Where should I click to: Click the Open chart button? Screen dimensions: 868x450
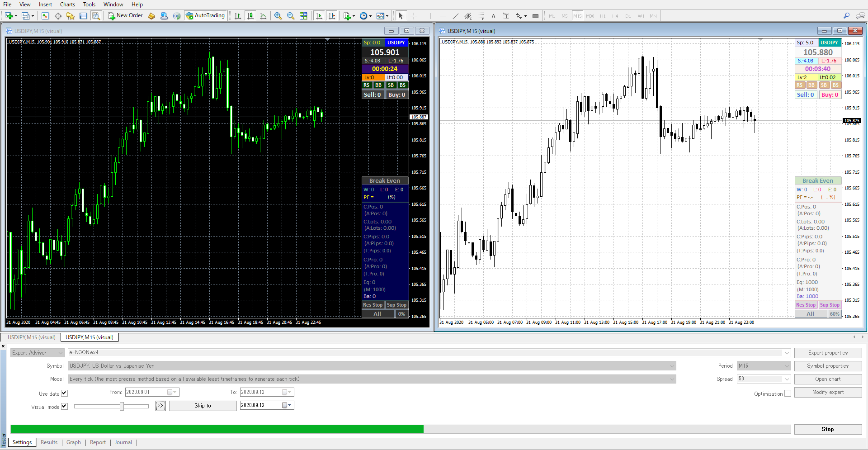pyautogui.click(x=828, y=379)
